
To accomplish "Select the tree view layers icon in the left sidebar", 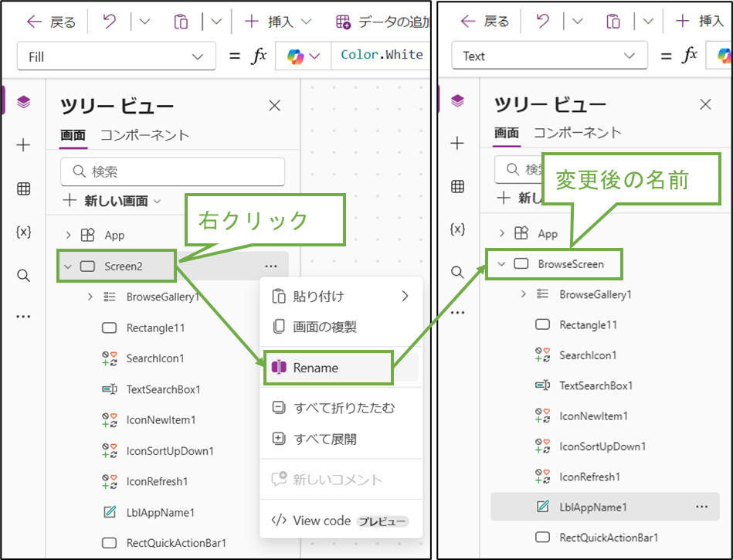I will coord(23,101).
